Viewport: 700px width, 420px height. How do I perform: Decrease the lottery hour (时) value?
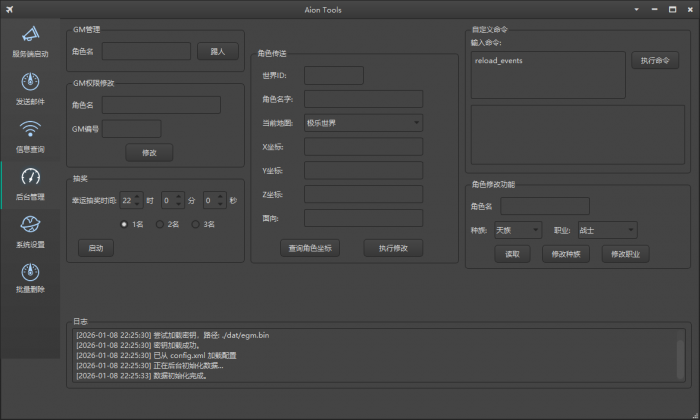(x=138, y=204)
